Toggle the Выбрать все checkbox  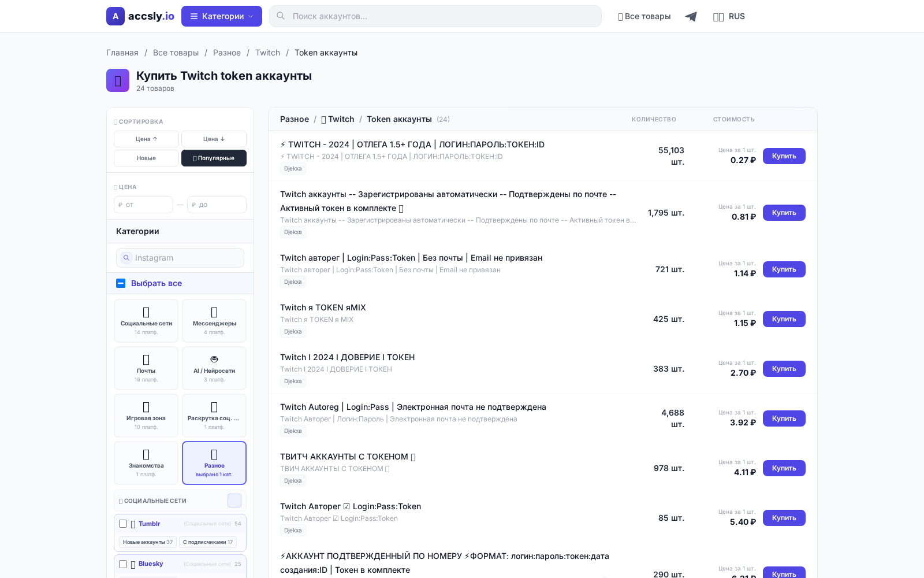(121, 283)
